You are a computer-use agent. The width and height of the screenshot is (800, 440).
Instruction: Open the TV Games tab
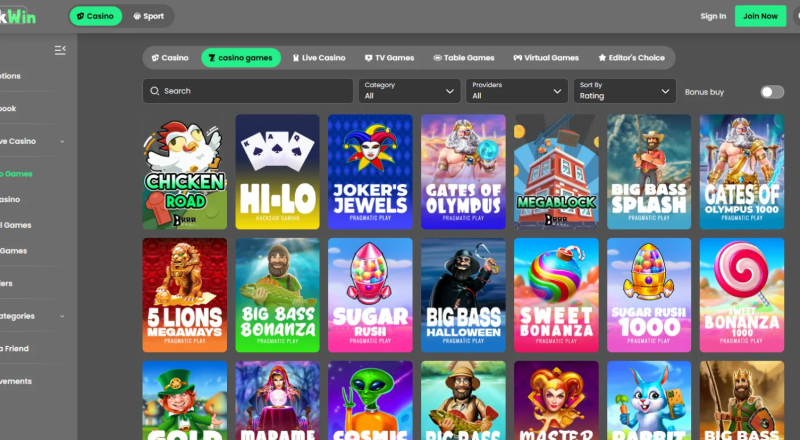coord(389,58)
